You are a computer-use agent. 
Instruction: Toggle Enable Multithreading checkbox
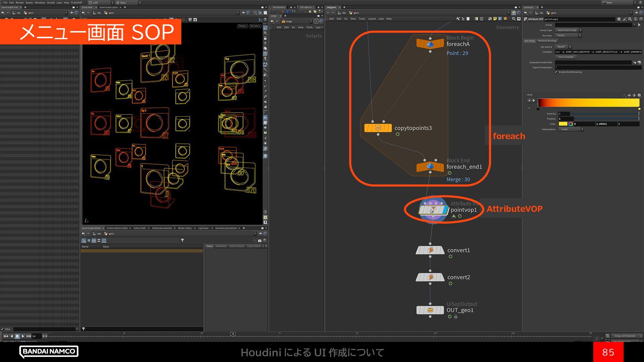[x=556, y=72]
